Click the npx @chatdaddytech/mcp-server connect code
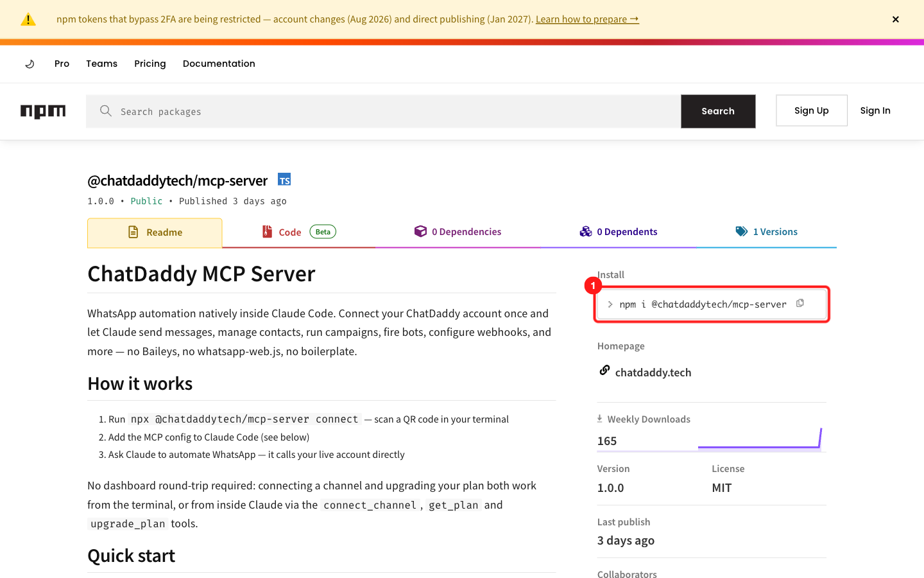 [244, 419]
